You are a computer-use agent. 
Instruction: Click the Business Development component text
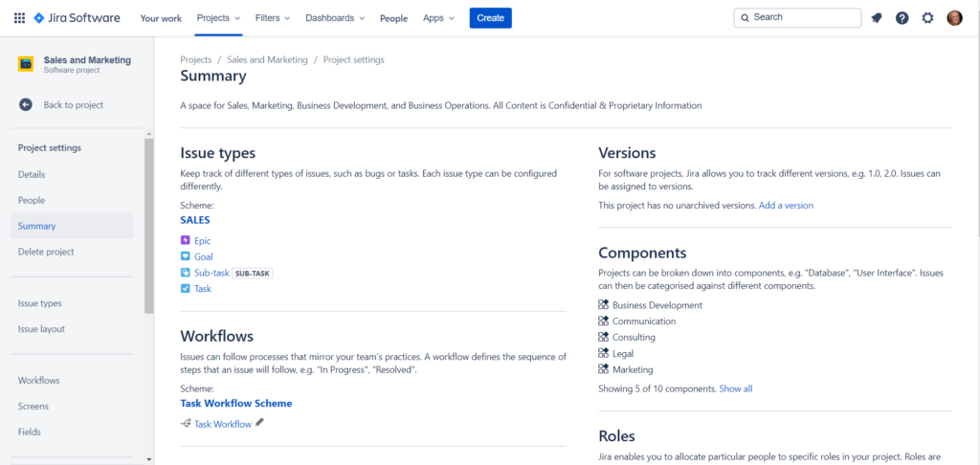pyautogui.click(x=657, y=305)
